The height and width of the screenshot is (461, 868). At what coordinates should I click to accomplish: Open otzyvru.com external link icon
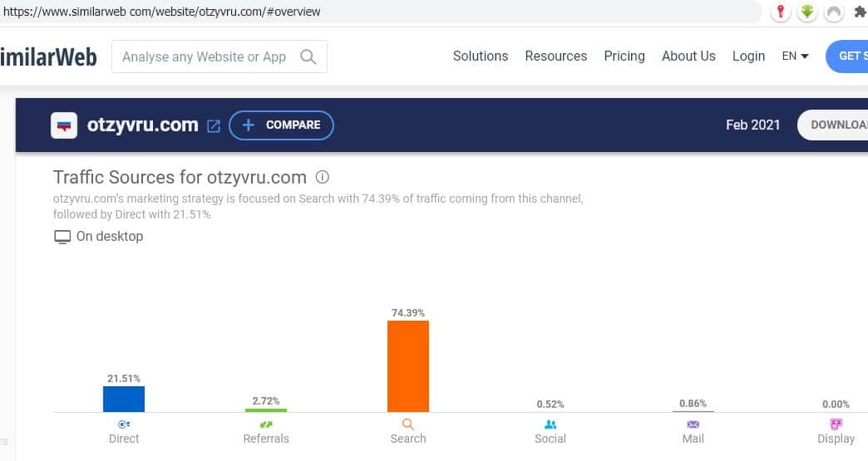[214, 126]
